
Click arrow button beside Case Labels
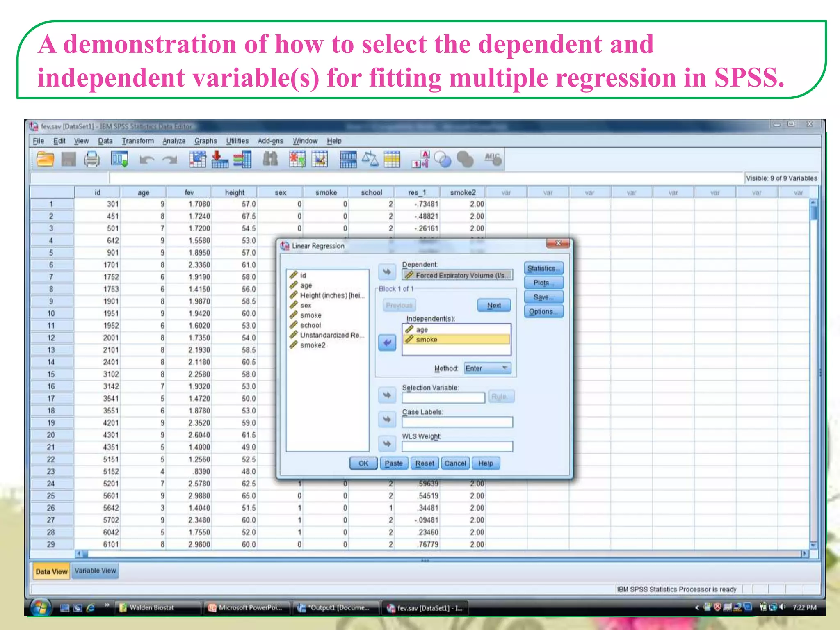click(x=387, y=419)
